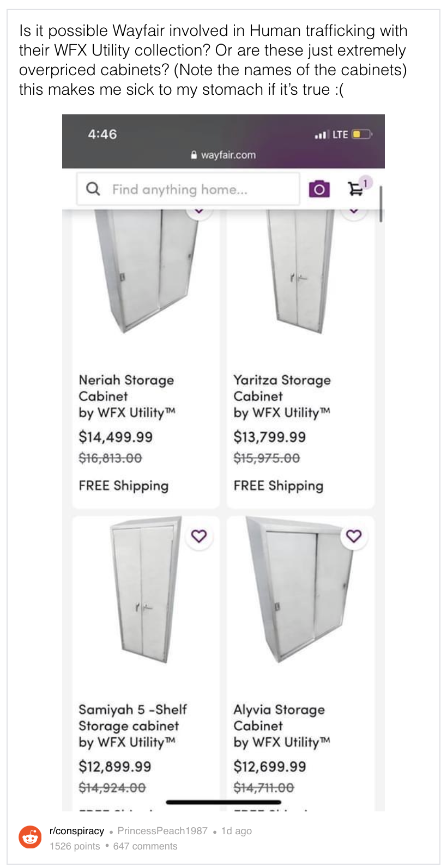
Task: Favorite the Samiyah cabinet with heart icon
Action: point(199,536)
